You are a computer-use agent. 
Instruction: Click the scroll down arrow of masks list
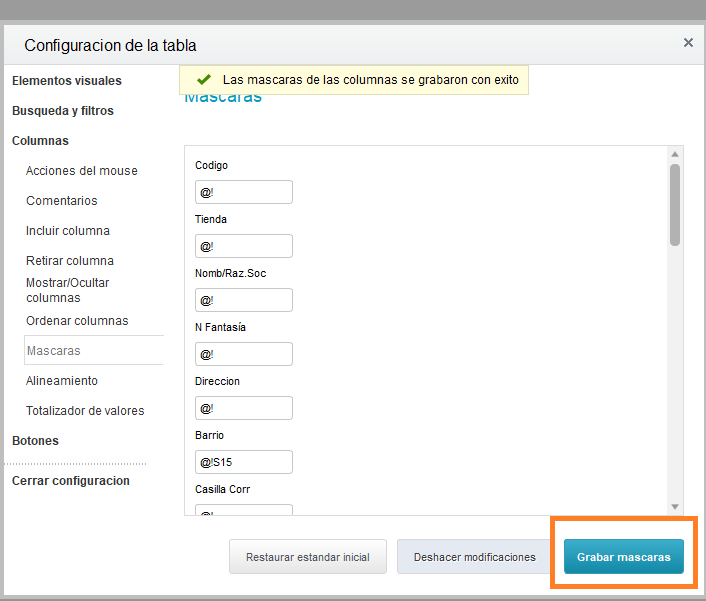point(674,507)
